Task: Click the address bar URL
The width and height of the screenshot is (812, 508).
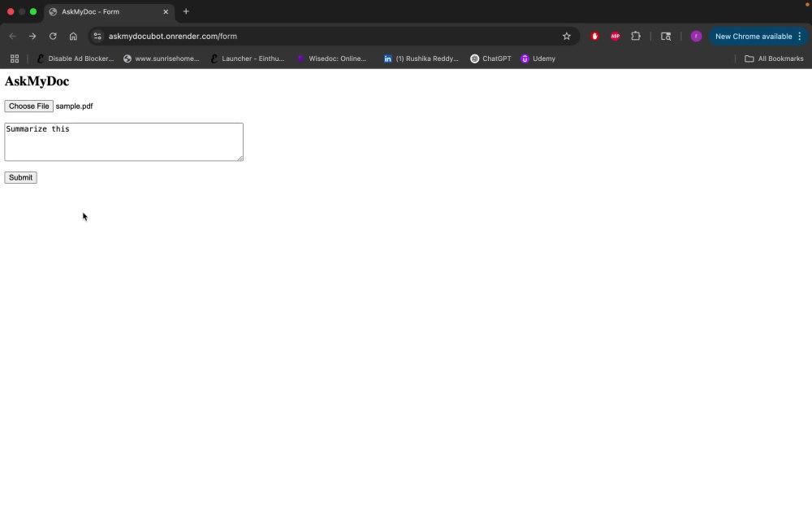Action: point(173,37)
